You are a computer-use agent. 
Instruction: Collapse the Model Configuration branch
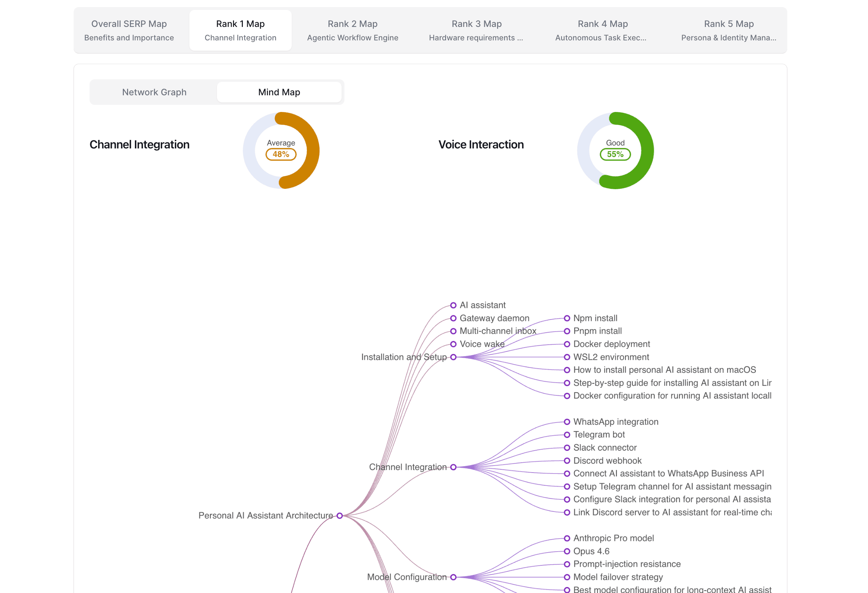[x=453, y=577]
